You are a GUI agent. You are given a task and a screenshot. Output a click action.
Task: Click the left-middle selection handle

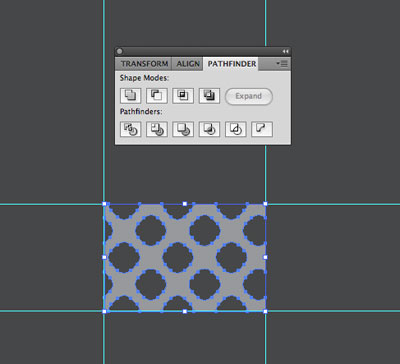click(104, 257)
